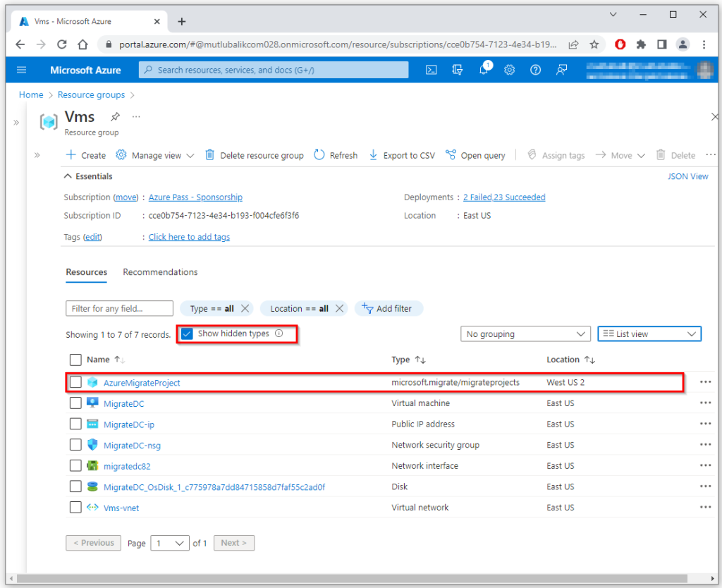Image resolution: width=722 pixels, height=588 pixels.
Task: Check the MigrateDC-ip row checkbox
Action: [75, 424]
